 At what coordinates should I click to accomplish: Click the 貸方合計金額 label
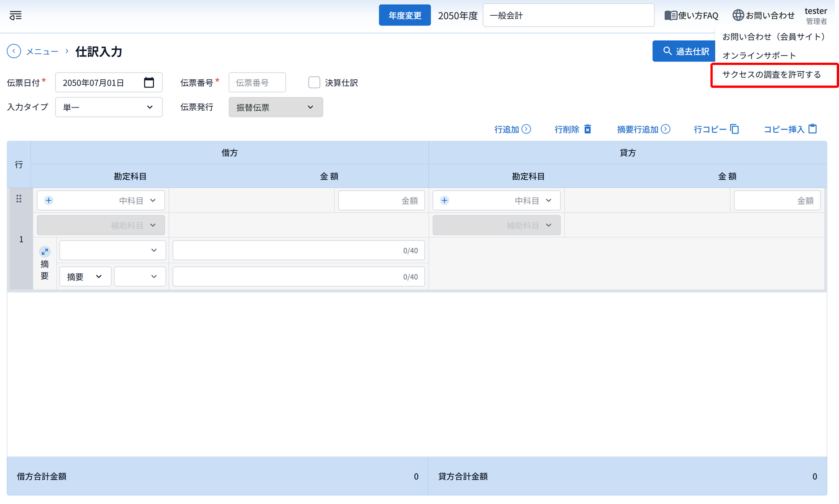pos(463,476)
